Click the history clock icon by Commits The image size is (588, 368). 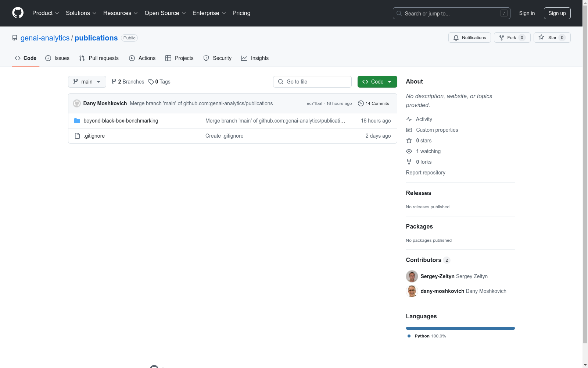361,103
